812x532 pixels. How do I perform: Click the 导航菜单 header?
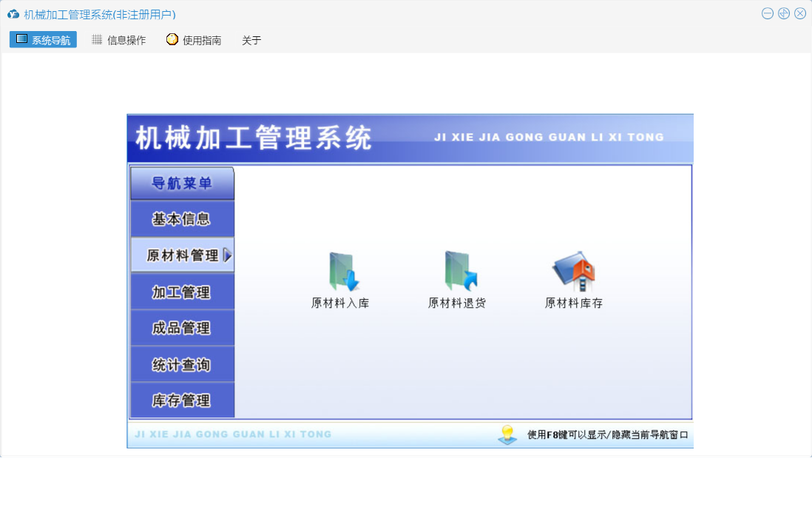[x=182, y=183]
